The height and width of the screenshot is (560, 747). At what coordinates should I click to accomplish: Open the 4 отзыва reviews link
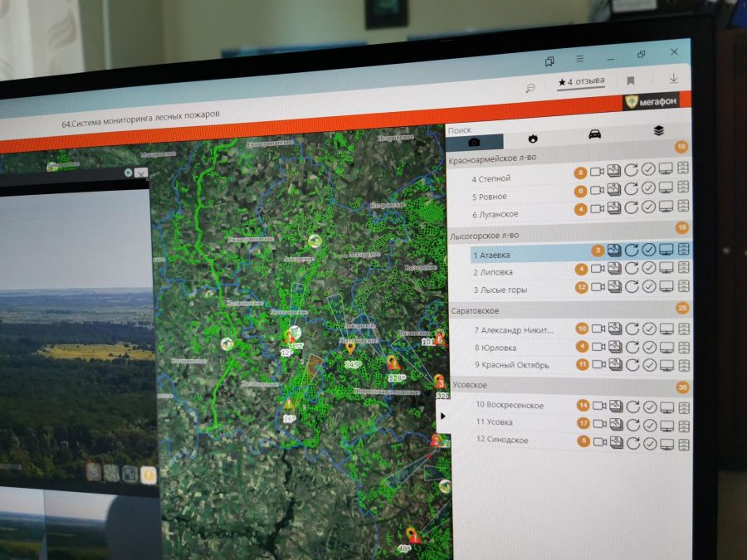tap(581, 82)
